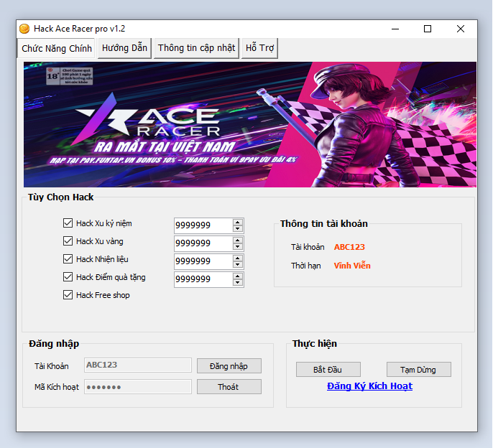Open the Đăng Ký Kích Hoạt link
The width and height of the screenshot is (493, 448).
tap(369, 386)
